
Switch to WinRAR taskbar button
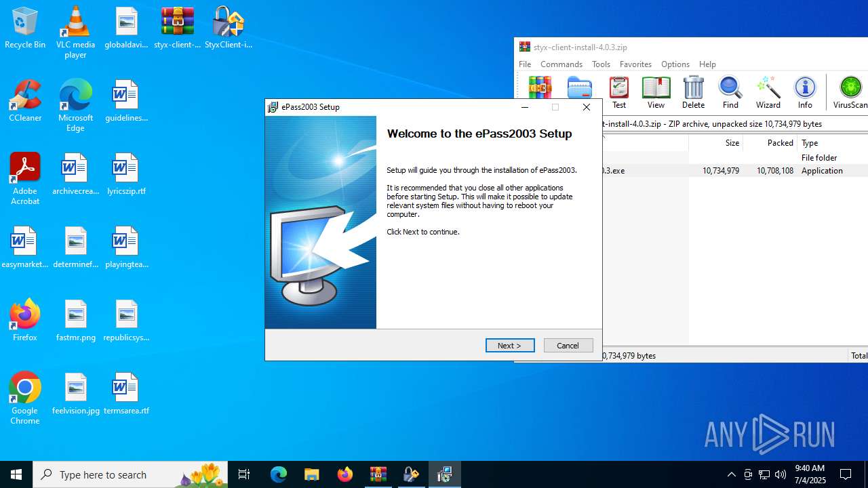(378, 474)
